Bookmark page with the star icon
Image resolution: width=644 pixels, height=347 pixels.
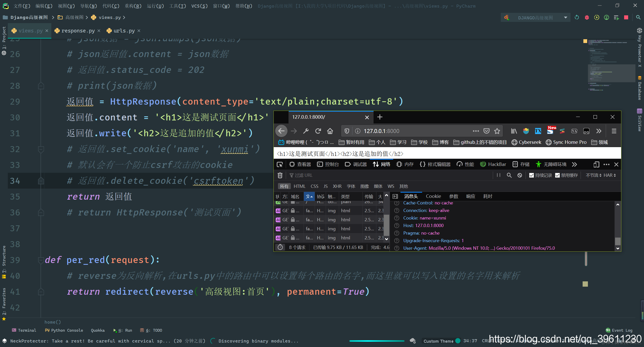tap(497, 131)
